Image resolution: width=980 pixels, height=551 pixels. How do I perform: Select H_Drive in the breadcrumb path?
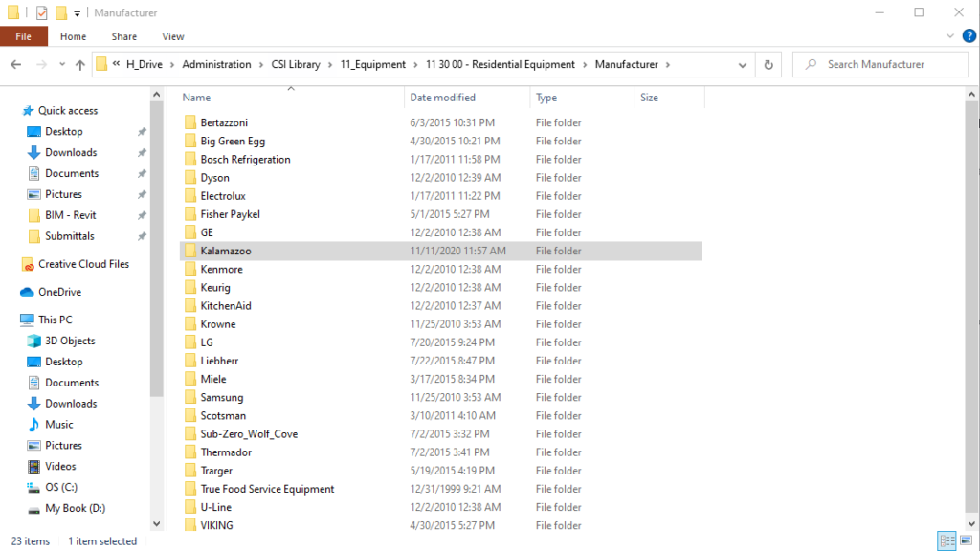[x=145, y=64]
